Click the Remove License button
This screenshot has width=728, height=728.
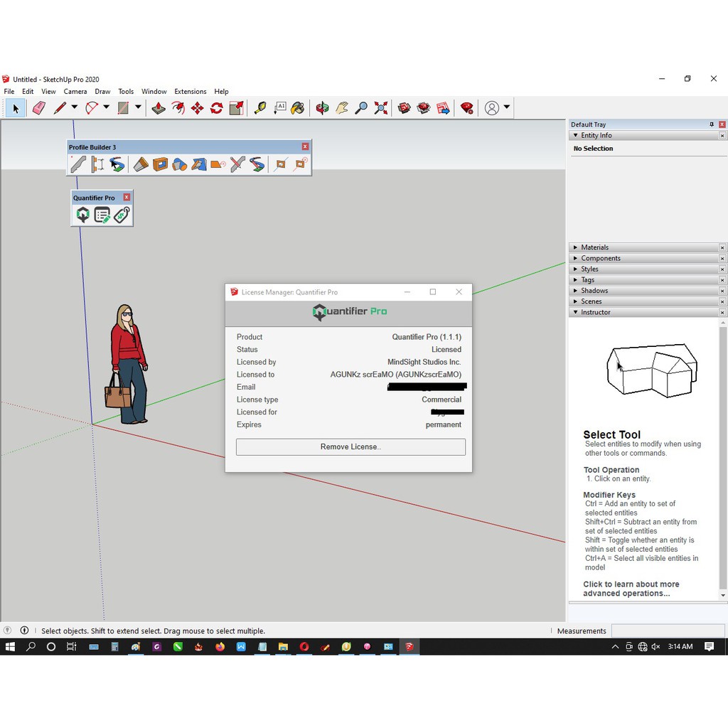pos(350,446)
